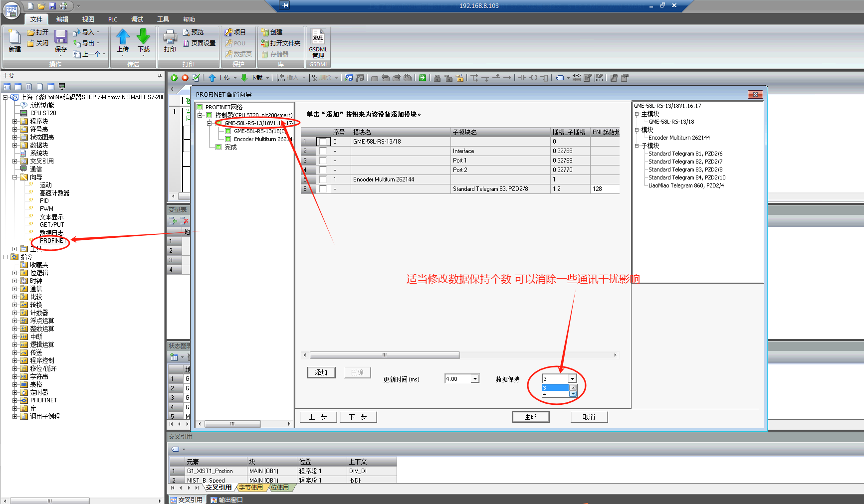Click the 上一步 previous button
This screenshot has width=864, height=504.
(x=318, y=417)
